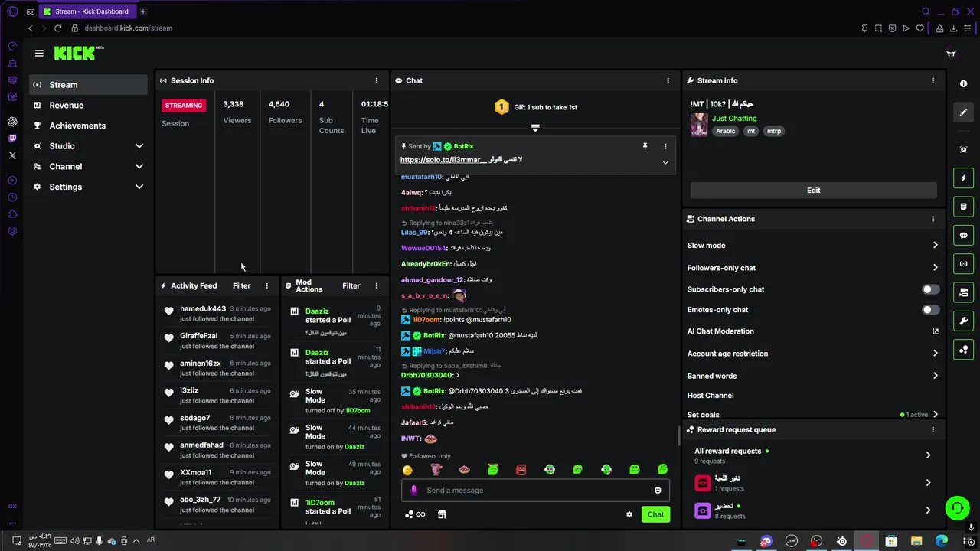Open Microsoft Edge from the taskbar
This screenshot has width=980, height=551.
coord(942,541)
